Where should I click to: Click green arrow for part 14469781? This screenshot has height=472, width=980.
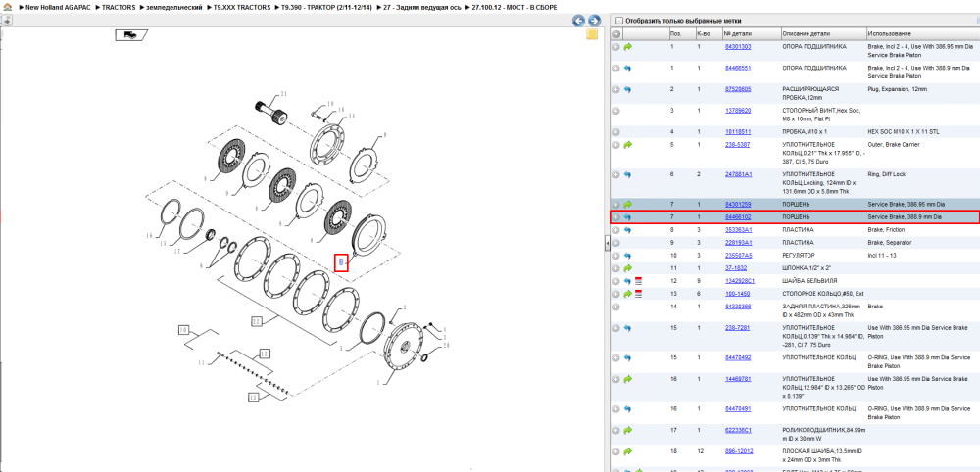coord(628,379)
